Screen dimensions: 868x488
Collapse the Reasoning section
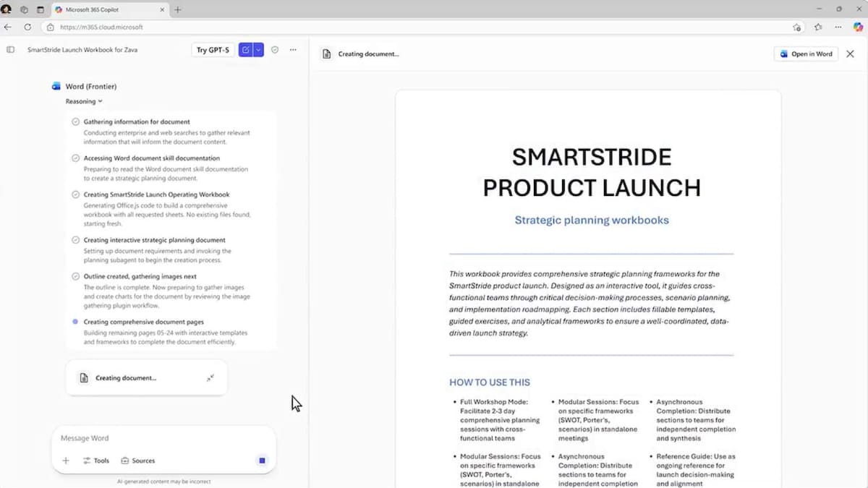click(84, 101)
